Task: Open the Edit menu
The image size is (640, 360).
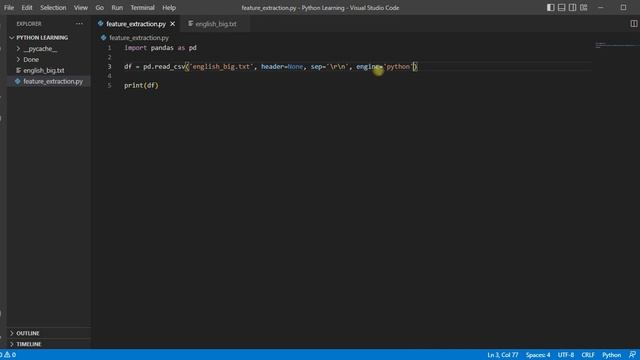Action: (x=27, y=8)
